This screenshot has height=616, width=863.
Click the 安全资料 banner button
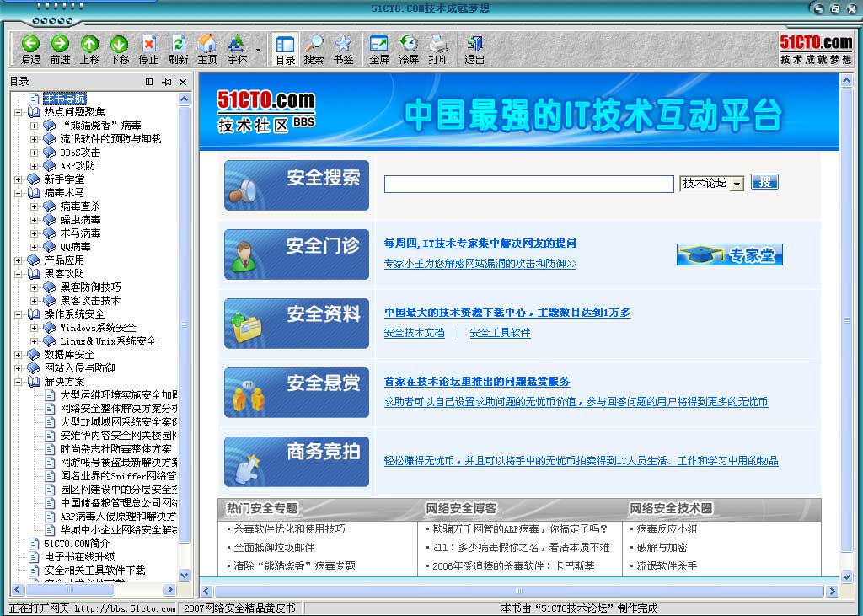tap(297, 323)
